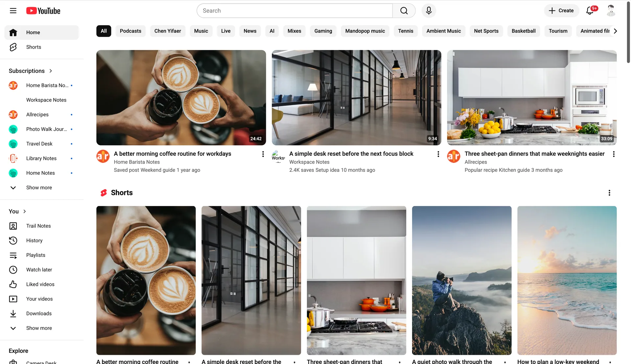
Task: Open the Watch later list
Action: pyautogui.click(x=42, y=270)
